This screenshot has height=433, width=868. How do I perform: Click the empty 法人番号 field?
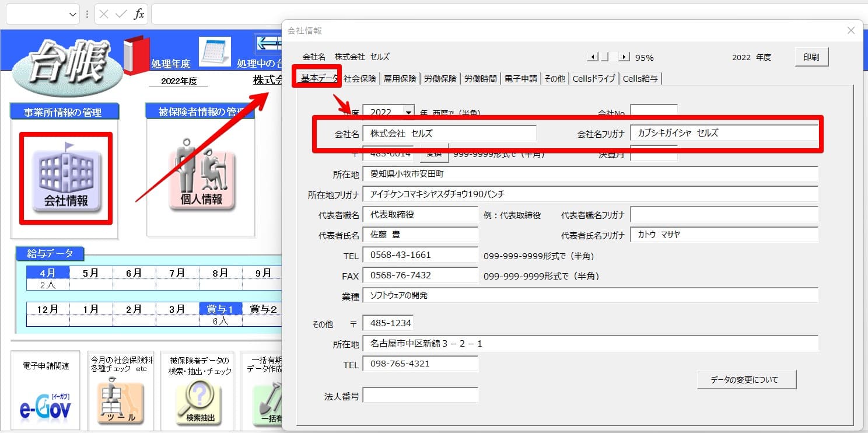pyautogui.click(x=420, y=395)
